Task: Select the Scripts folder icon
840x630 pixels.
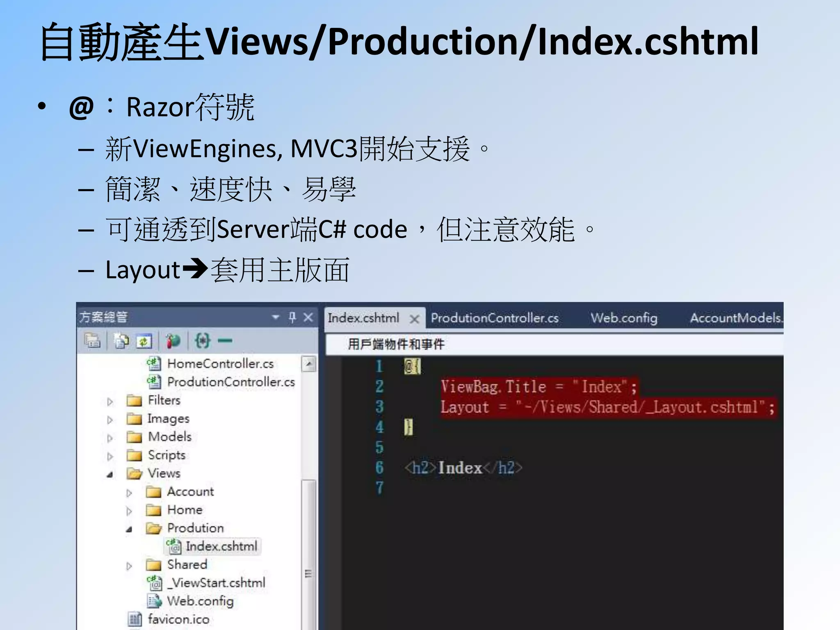Action: coord(134,455)
